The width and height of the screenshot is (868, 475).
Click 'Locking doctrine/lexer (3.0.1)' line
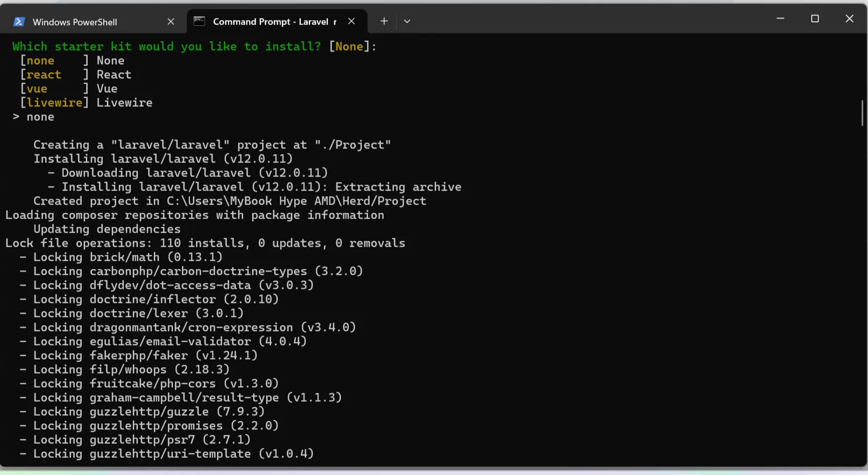tap(131, 313)
